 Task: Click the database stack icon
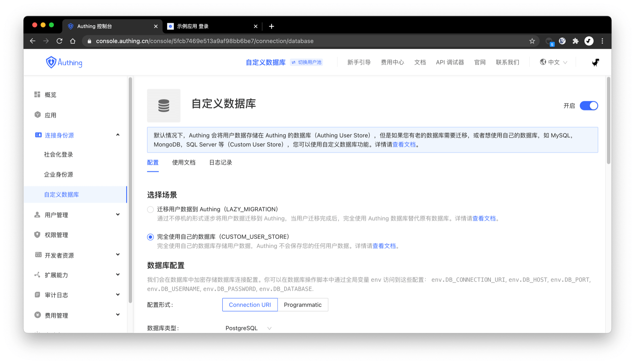(164, 105)
